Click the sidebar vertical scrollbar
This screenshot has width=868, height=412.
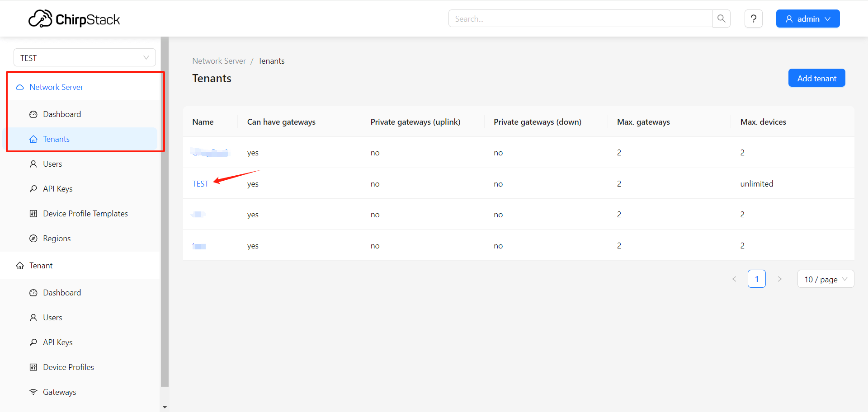point(165,211)
